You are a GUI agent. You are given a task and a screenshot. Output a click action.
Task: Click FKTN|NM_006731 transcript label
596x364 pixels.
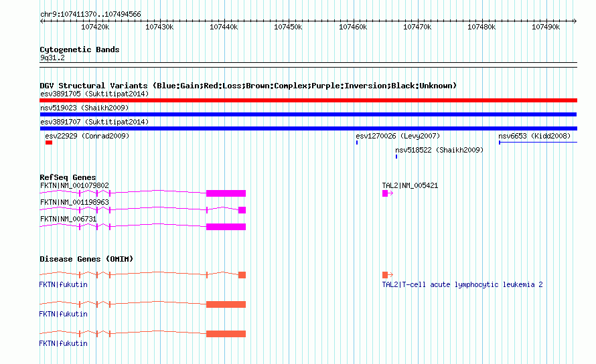click(x=68, y=219)
